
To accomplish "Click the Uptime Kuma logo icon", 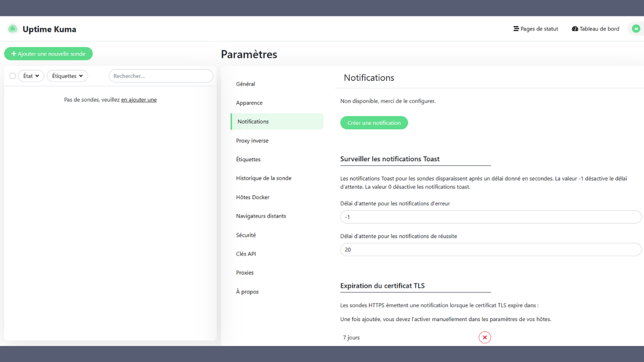I will tap(12, 29).
